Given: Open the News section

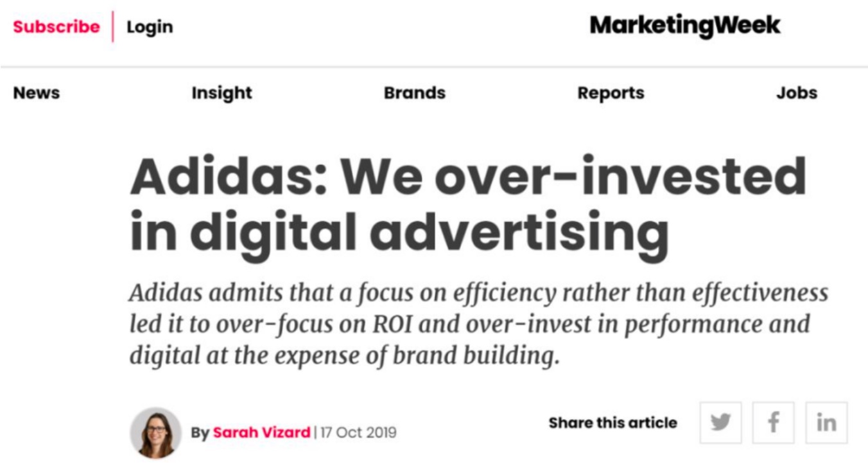Looking at the screenshot, I should tap(36, 93).
